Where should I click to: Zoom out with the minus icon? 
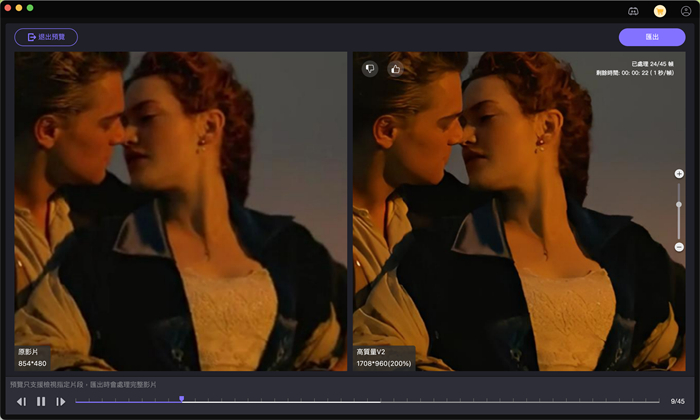(x=679, y=247)
